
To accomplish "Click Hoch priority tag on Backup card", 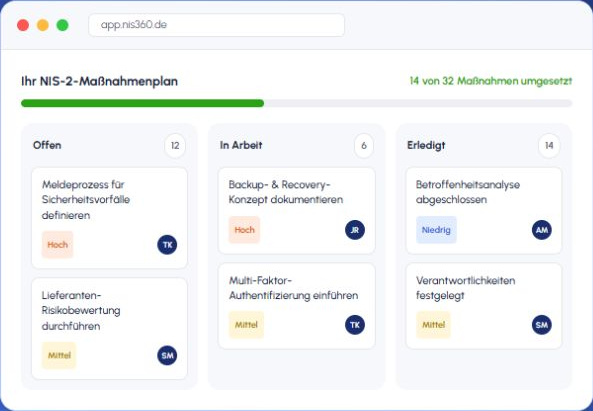I will (x=244, y=230).
